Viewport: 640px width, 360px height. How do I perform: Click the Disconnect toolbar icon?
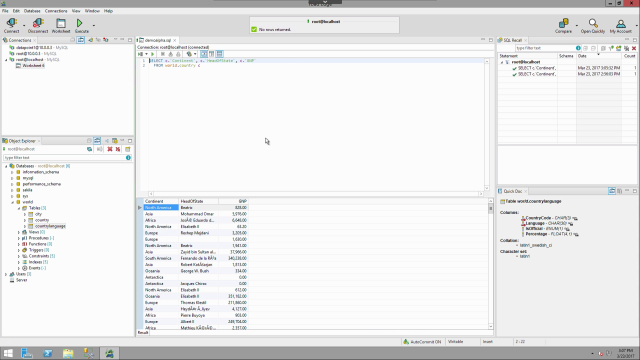tap(38, 25)
